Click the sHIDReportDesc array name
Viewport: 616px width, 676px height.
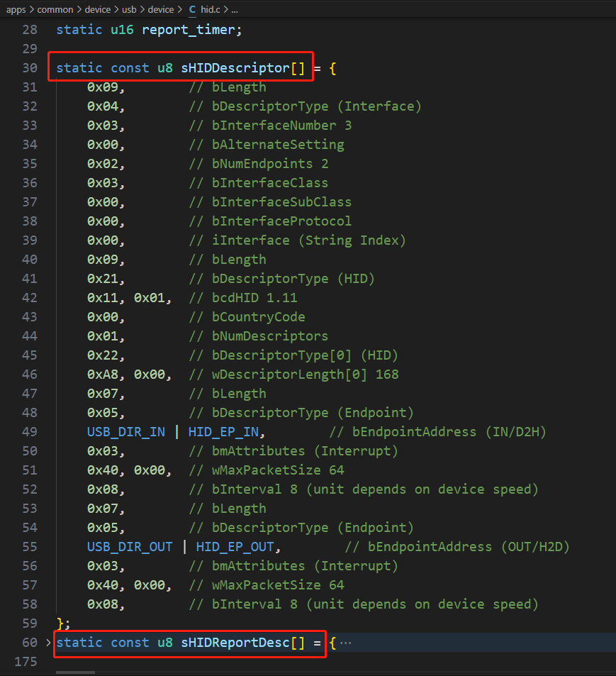pyautogui.click(x=235, y=643)
